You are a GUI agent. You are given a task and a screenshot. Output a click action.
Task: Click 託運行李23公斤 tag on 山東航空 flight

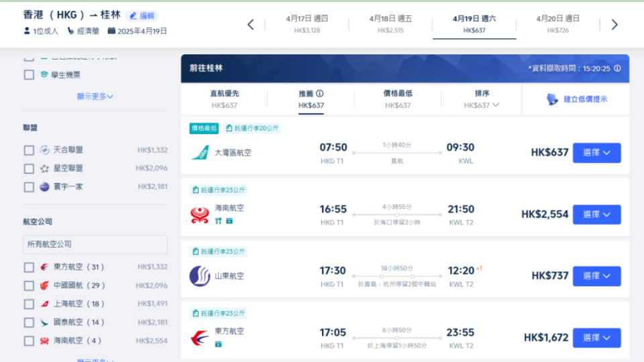coord(218,251)
